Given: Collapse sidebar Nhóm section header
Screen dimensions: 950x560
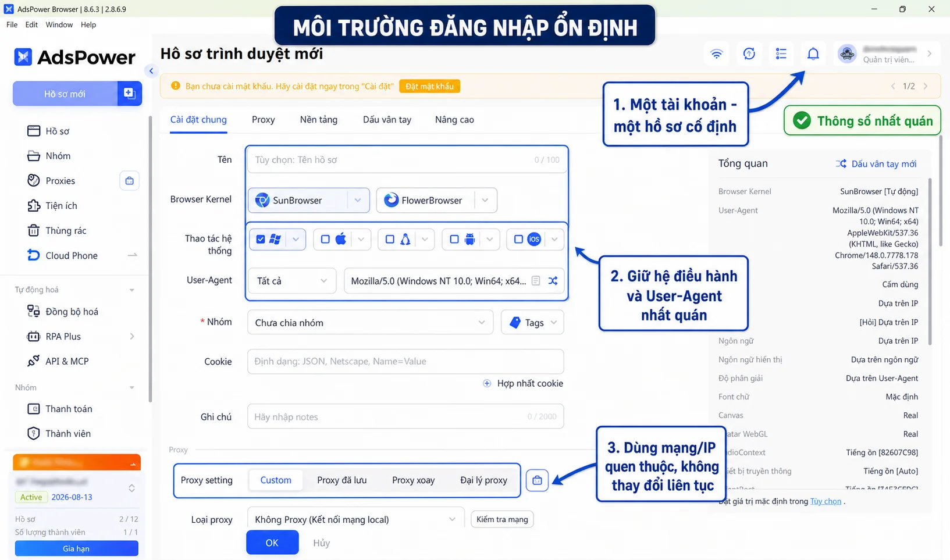Looking at the screenshot, I should click(131, 387).
